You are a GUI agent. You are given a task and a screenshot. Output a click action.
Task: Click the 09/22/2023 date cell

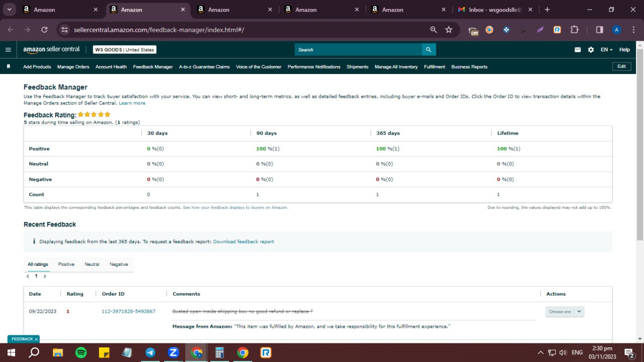click(43, 312)
